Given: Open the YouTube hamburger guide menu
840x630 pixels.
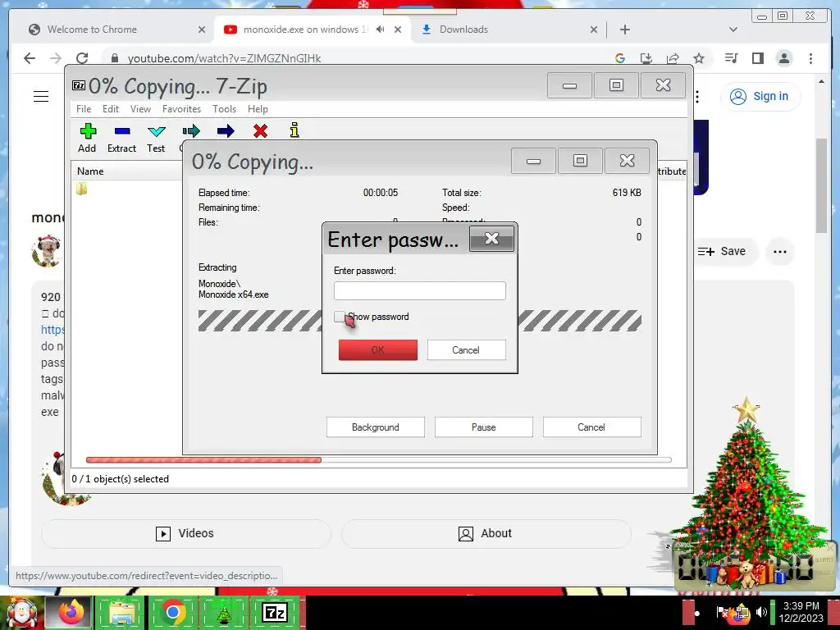Looking at the screenshot, I should 41,97.
